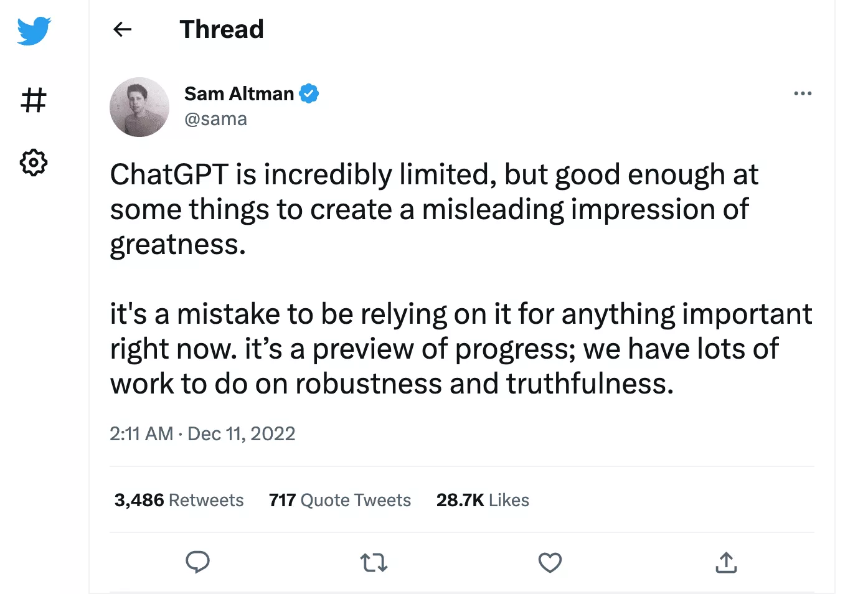Open the Settings gear icon
The image size is (868, 594).
(x=34, y=163)
